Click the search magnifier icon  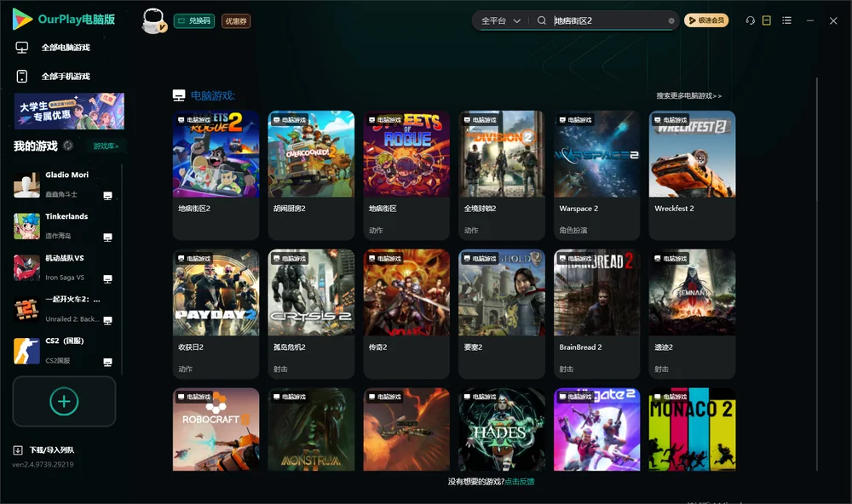[x=541, y=20]
